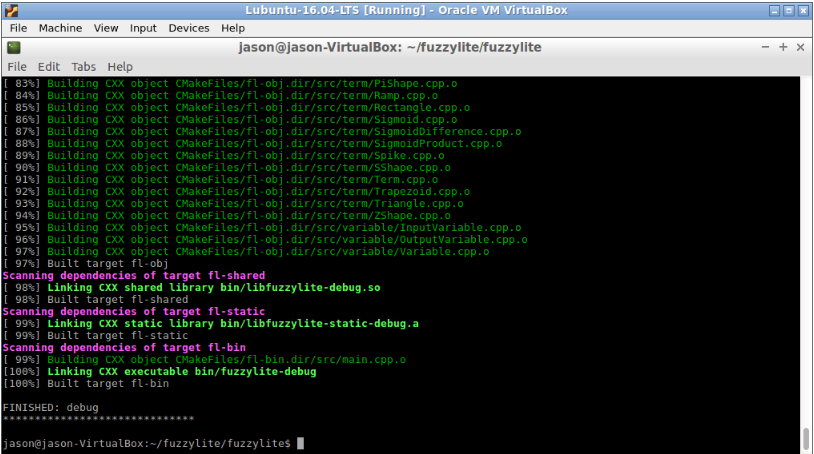
Task: Minimize the VirtualBox window
Action: click(x=775, y=10)
